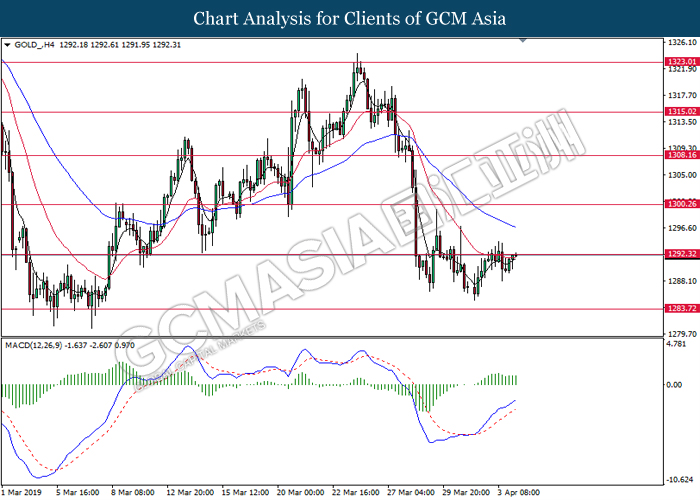
Task: Click the 1308.16 red price label
Action: [681, 155]
